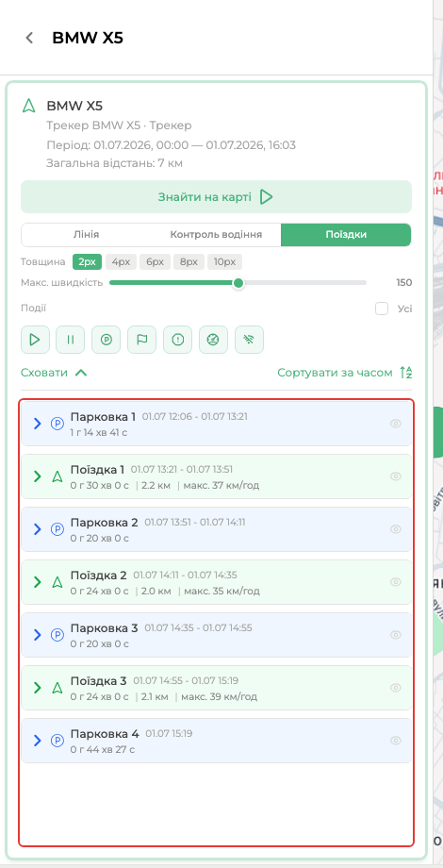Select the Поїздки tab

pos(346,235)
